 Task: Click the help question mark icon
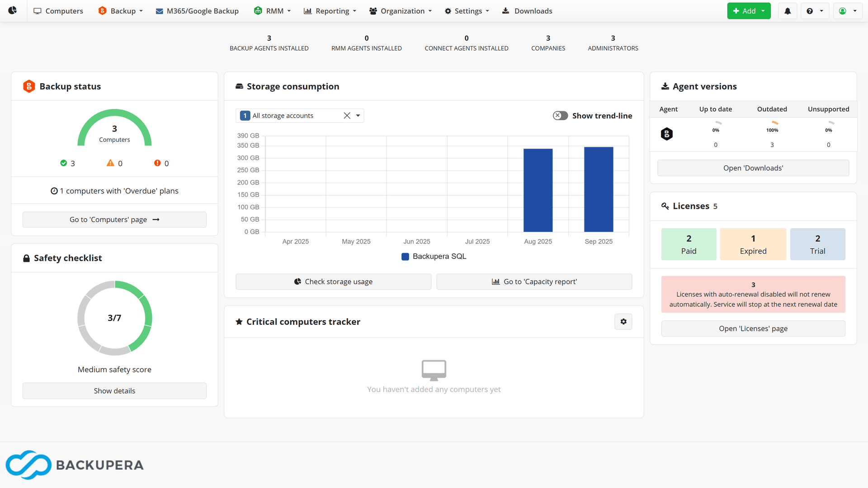(x=810, y=11)
